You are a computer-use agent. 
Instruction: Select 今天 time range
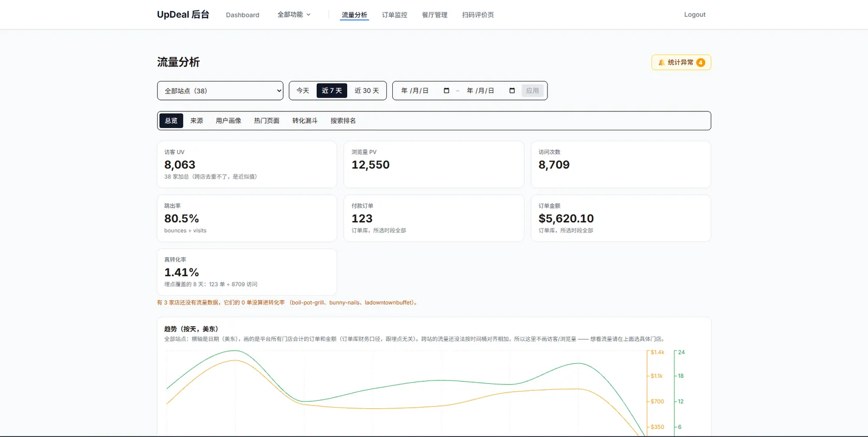point(303,91)
